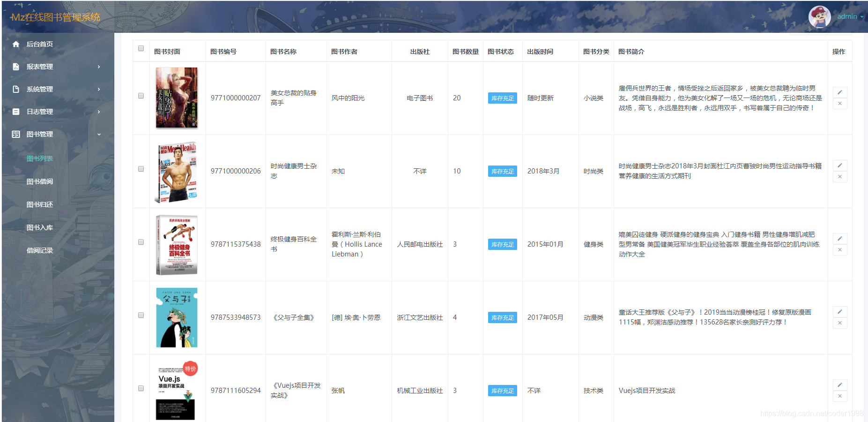Edit the Vuejs项目开发实战 entry with pencil icon
Screen dimensions: 868x422
(840, 384)
